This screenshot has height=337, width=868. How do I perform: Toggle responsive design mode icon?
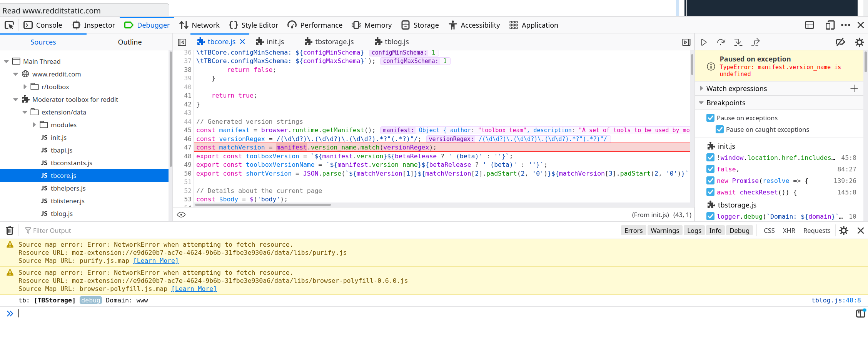(830, 25)
